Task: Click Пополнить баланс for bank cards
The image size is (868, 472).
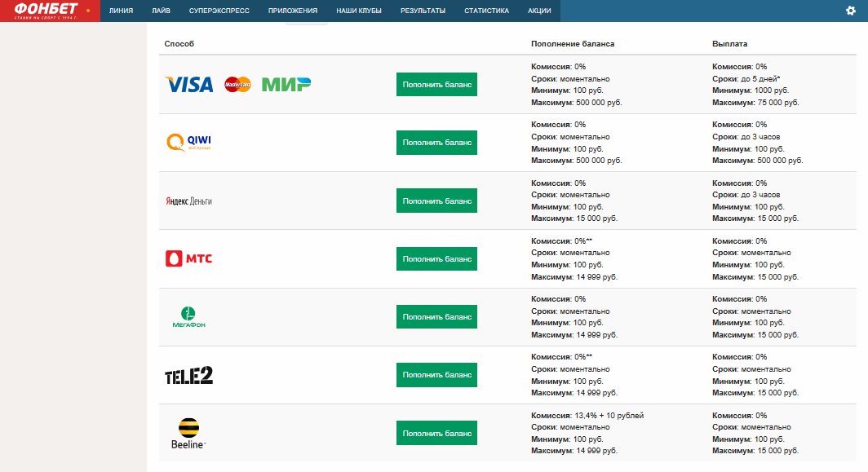Action: point(436,85)
